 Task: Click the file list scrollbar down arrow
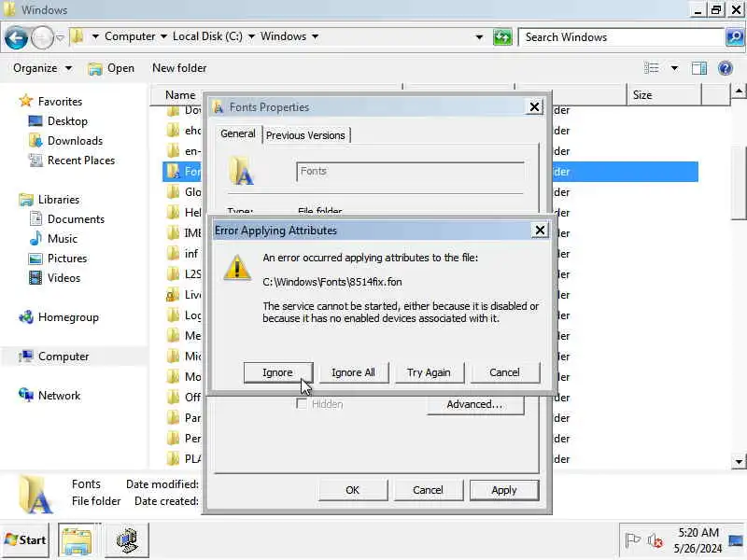739,461
